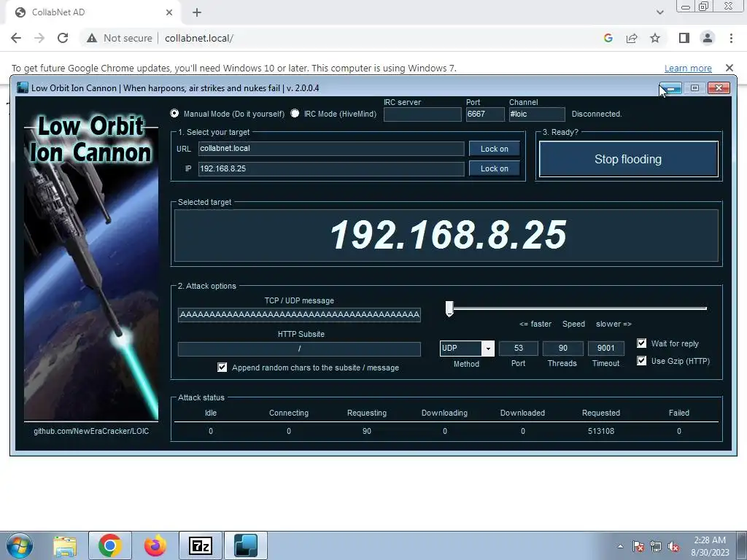Open Windows Start menu
Viewport: 747px width, 560px height.
click(19, 545)
